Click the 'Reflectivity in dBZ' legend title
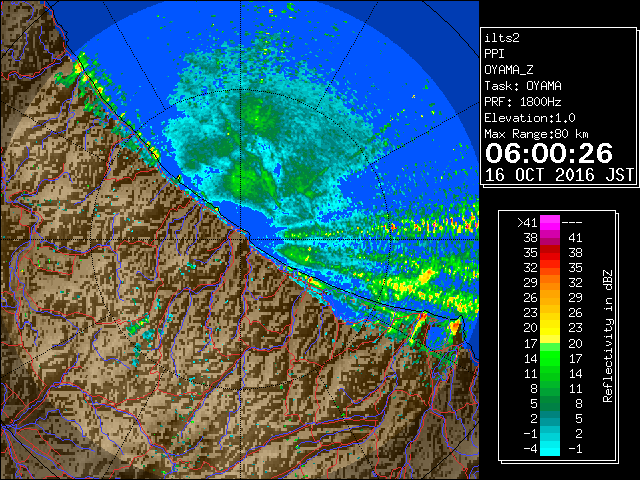Image resolution: width=640 pixels, height=480 pixels. click(x=607, y=336)
